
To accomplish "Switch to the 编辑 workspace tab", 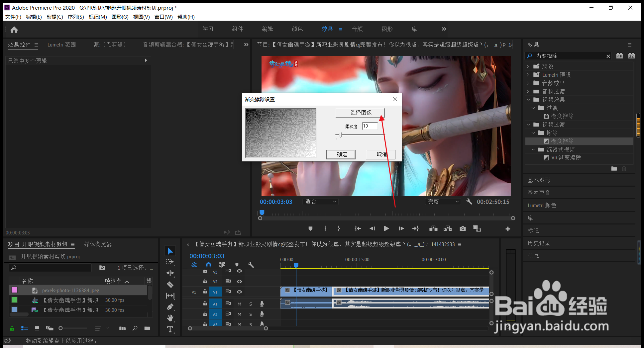I will point(268,29).
